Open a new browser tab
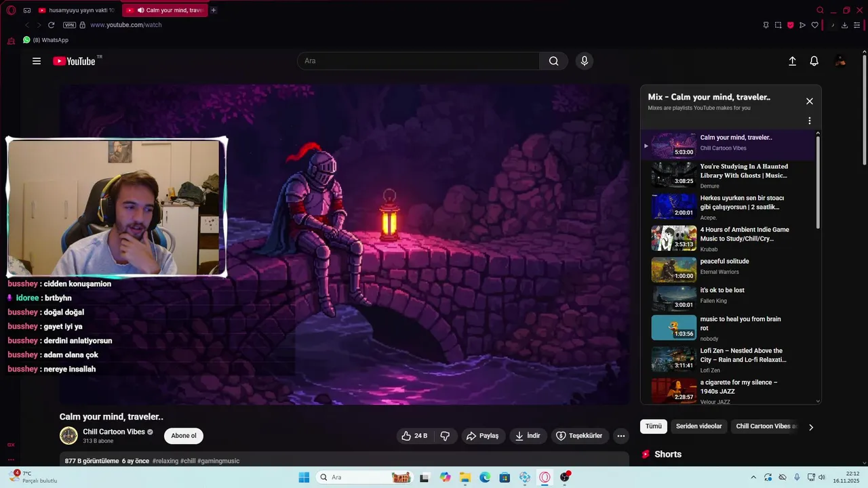The height and width of the screenshot is (488, 868). 214,10
